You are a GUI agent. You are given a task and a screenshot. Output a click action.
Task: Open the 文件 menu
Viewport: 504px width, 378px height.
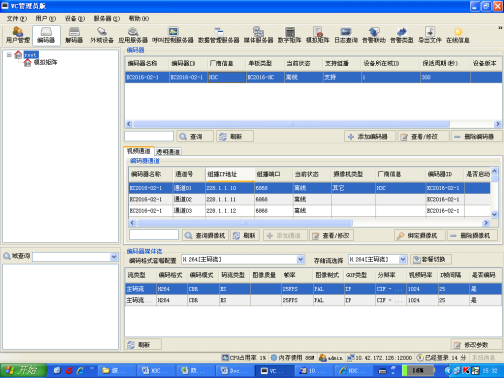[x=17, y=18]
